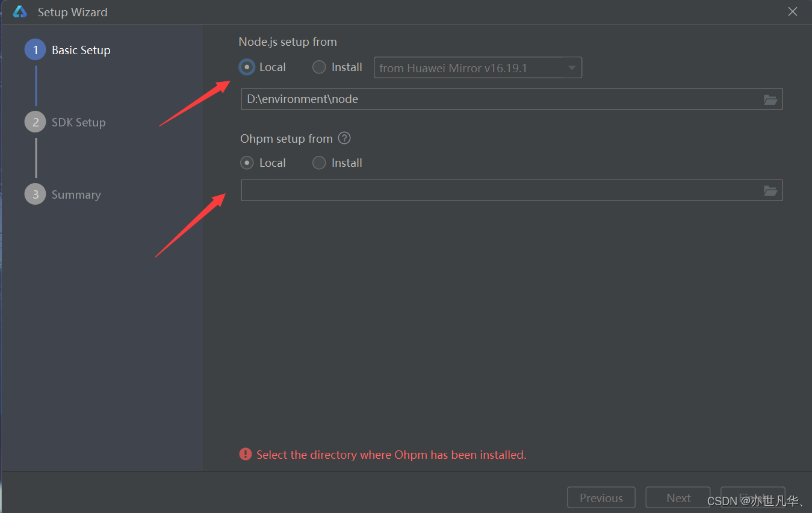The image size is (812, 513).
Task: Click the Previous button
Action: tap(601, 498)
